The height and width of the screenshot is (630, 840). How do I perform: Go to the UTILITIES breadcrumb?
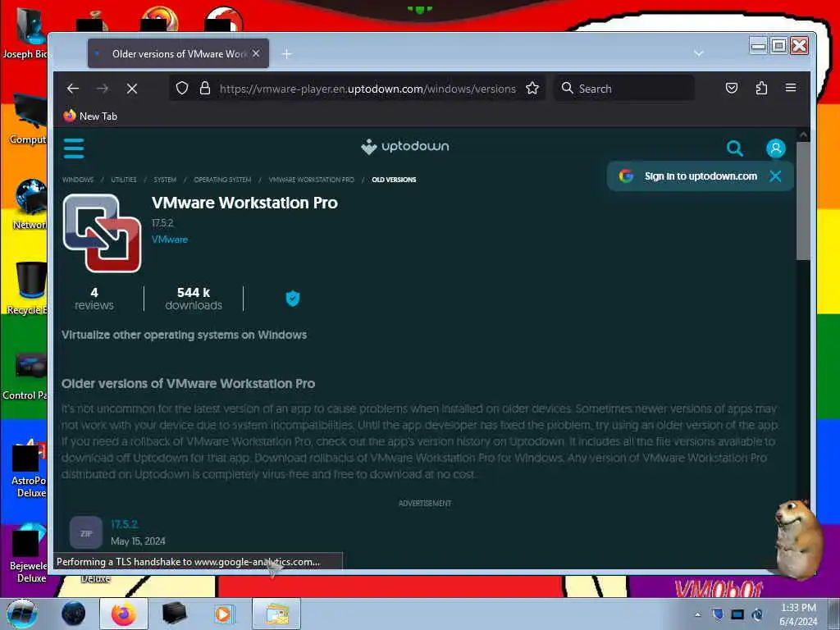(x=124, y=180)
